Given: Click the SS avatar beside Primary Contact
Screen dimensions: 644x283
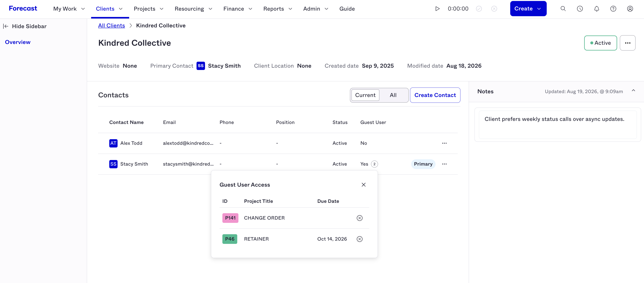Looking at the screenshot, I should pyautogui.click(x=201, y=66).
